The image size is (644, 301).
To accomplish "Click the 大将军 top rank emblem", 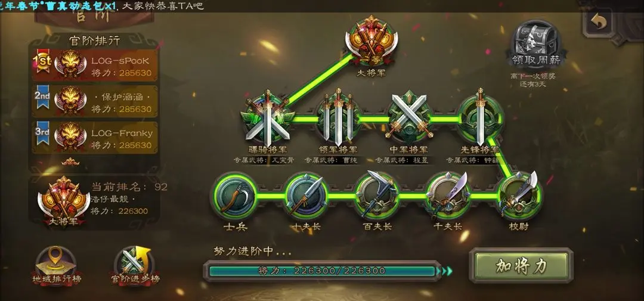I will [x=371, y=41].
